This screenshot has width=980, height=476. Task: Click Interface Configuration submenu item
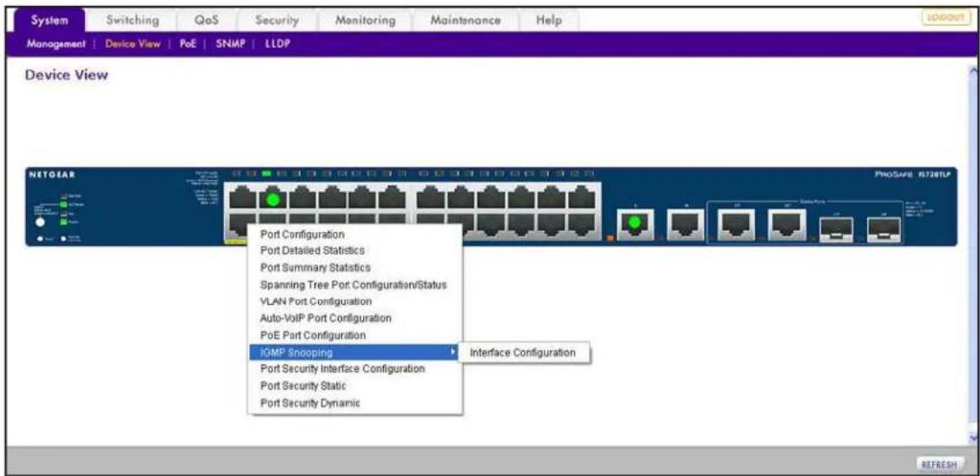(522, 353)
